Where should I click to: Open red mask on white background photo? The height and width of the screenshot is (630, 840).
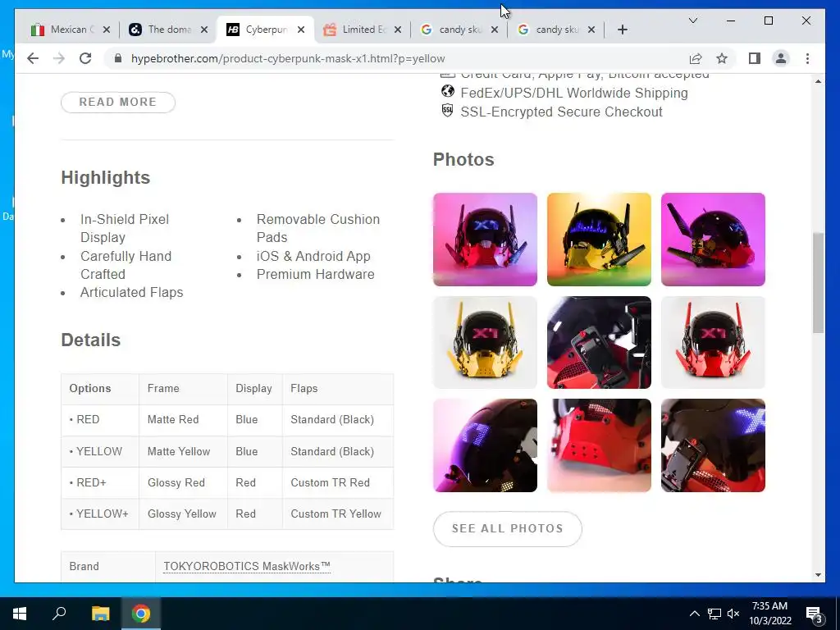[713, 342]
